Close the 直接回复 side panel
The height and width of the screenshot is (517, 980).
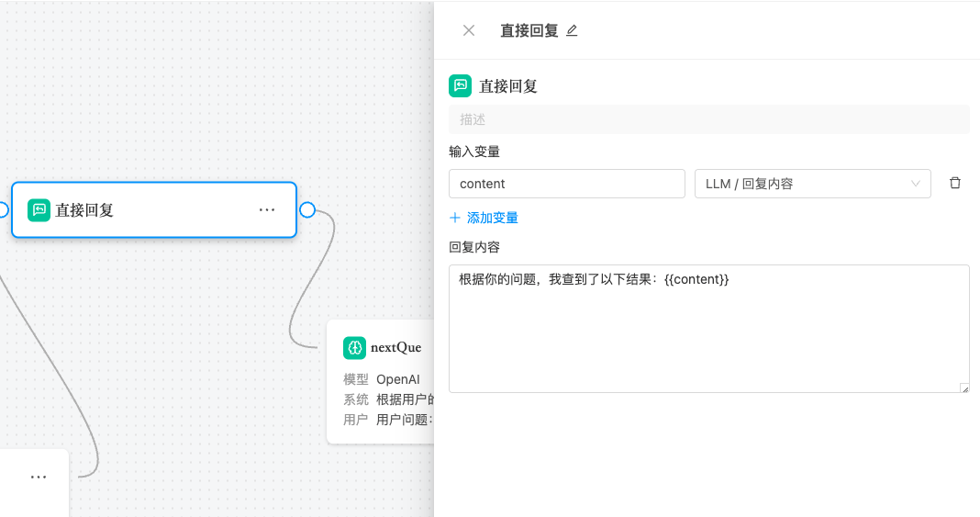(469, 30)
